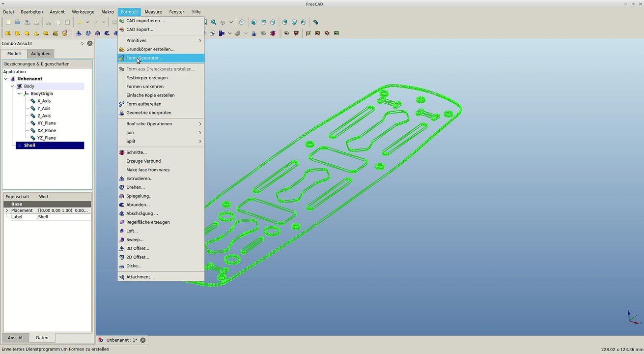Click the cut scissors icon
The width and height of the screenshot is (644, 354).
pos(48,22)
